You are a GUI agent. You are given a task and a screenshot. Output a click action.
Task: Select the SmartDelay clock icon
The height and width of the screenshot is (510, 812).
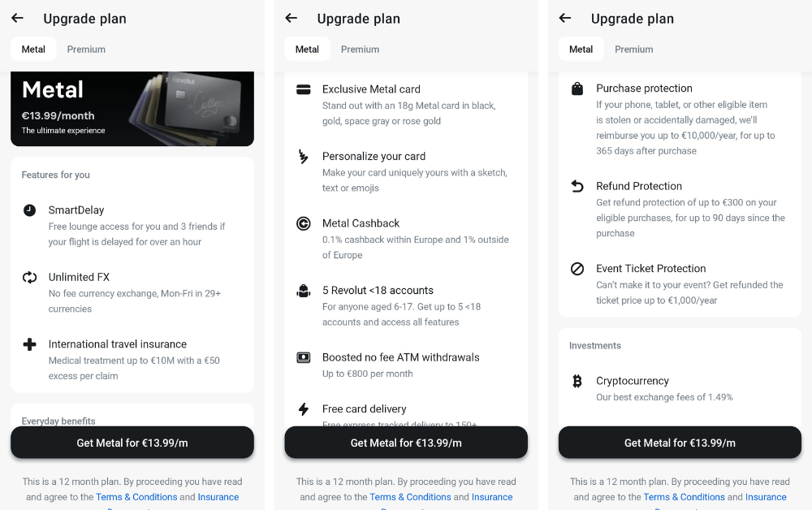(x=28, y=210)
